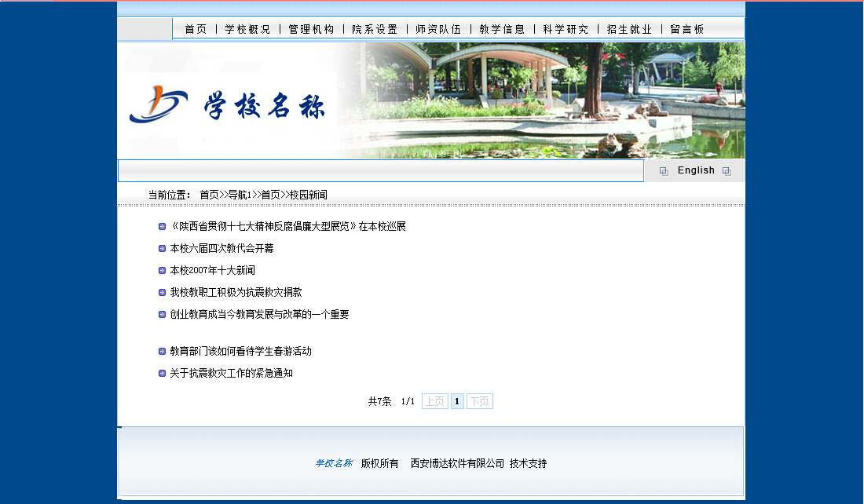
Task: Click bullet icon beside 我校教职工积极为抗震救灾捐款
Action: pos(162,293)
